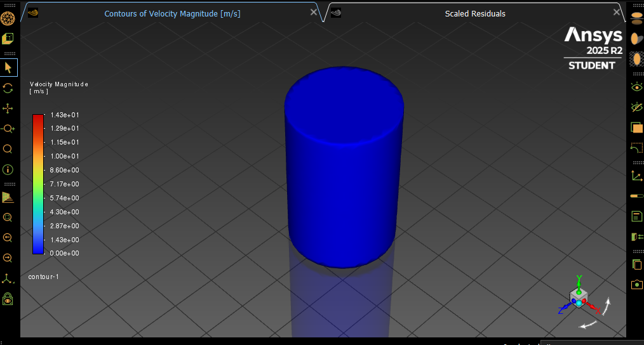Click the legend value 1.15e+01
The image size is (644, 345).
pos(65,142)
